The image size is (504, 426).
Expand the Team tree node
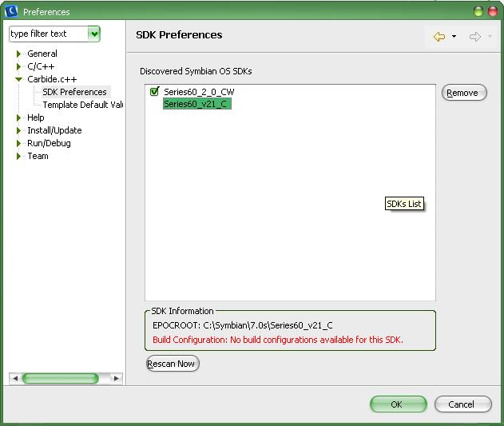pyautogui.click(x=18, y=157)
